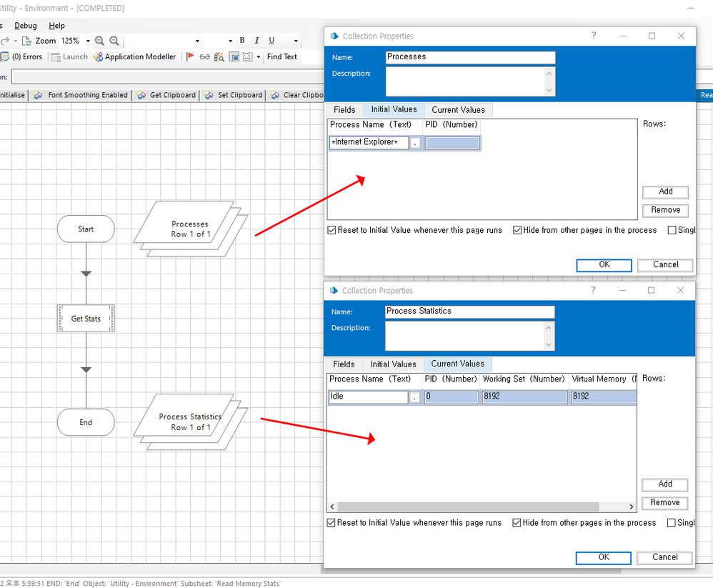The width and height of the screenshot is (713, 588).
Task: Click the zoom out magnifier icon
Action: (114, 41)
